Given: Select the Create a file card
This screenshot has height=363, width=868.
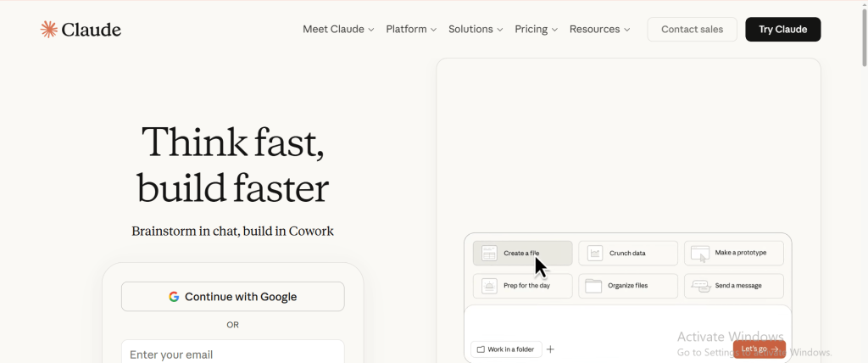Looking at the screenshot, I should click(522, 254).
